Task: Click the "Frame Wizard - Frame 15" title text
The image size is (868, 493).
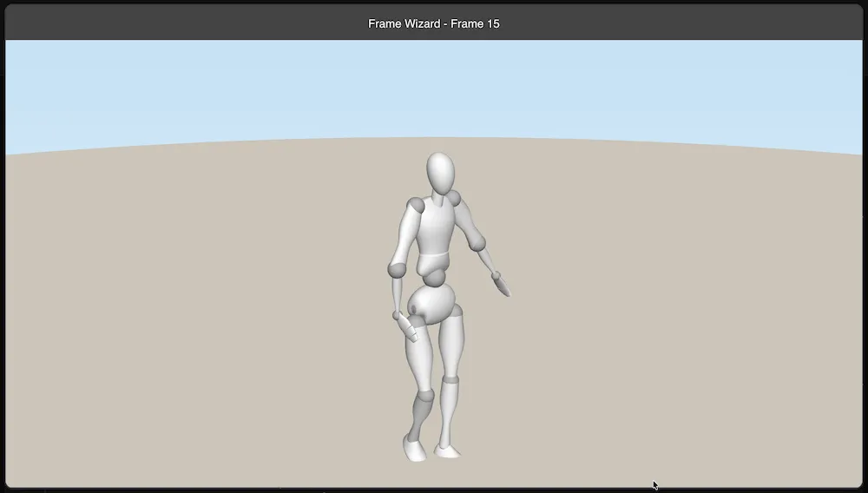Action: (433, 23)
